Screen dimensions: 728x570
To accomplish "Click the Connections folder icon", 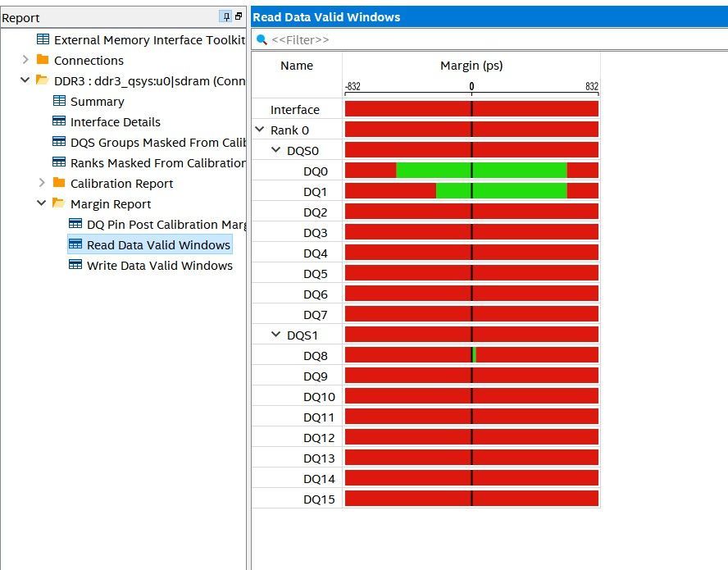I will (x=43, y=60).
